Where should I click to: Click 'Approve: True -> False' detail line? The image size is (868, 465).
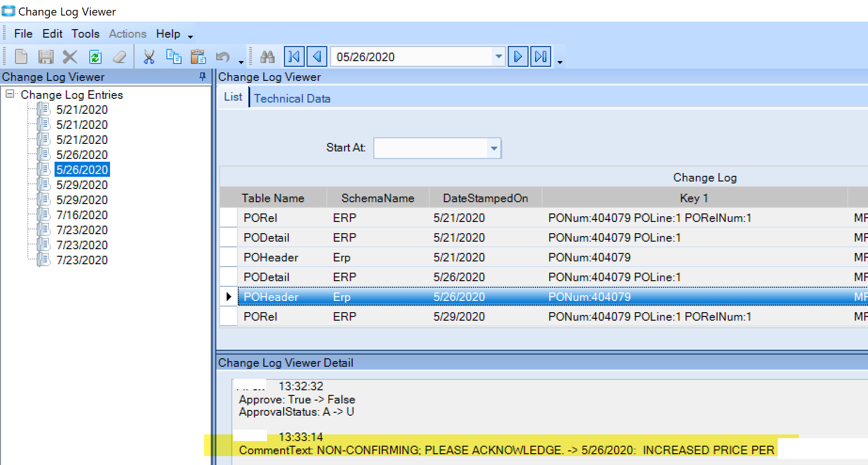click(x=297, y=399)
